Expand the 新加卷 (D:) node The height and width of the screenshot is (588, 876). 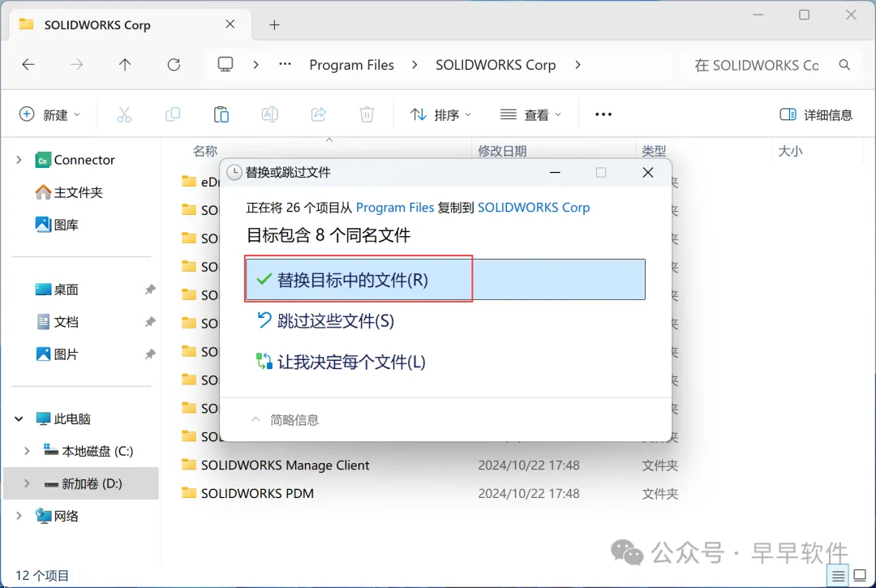pos(26,483)
